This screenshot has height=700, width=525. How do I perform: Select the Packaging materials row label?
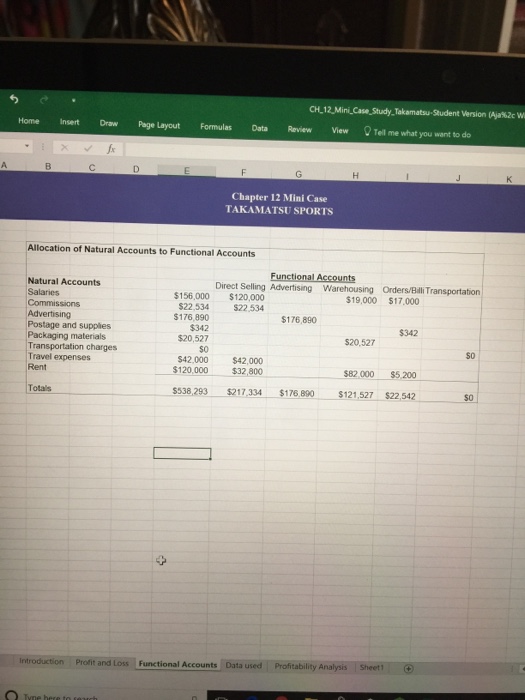[67, 336]
